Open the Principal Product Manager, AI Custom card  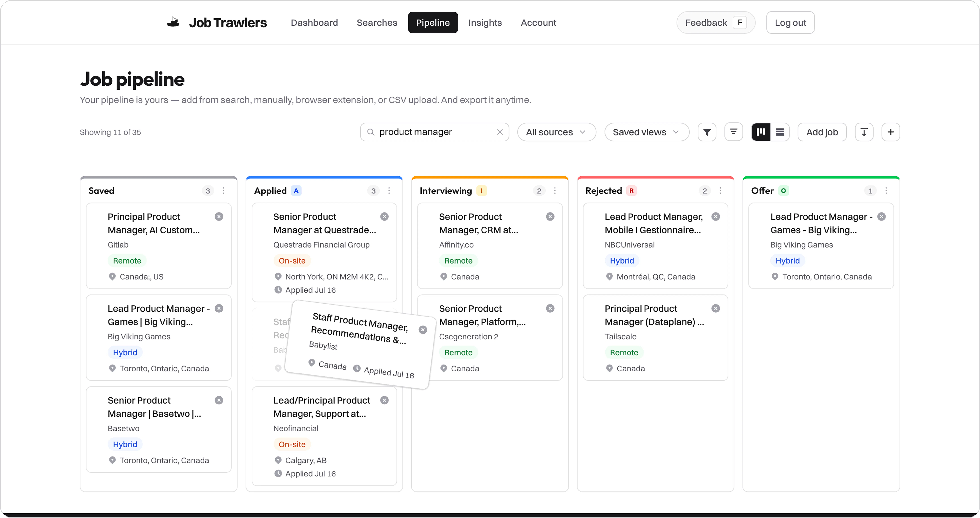[159, 246]
